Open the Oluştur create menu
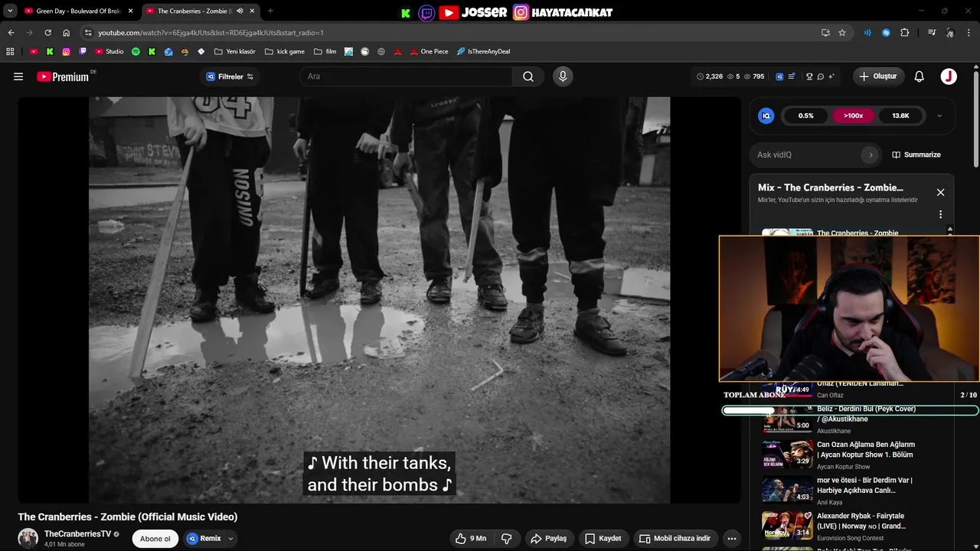 tap(878, 77)
